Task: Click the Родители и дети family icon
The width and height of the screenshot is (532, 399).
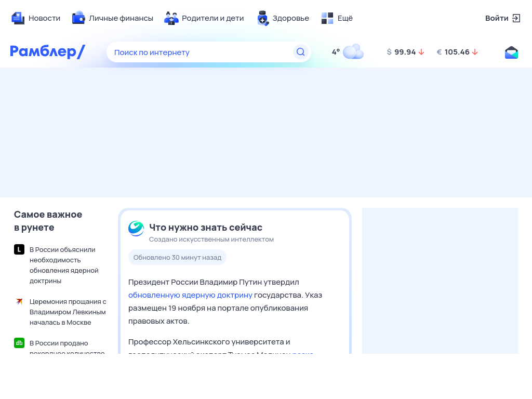Action: pos(171,18)
